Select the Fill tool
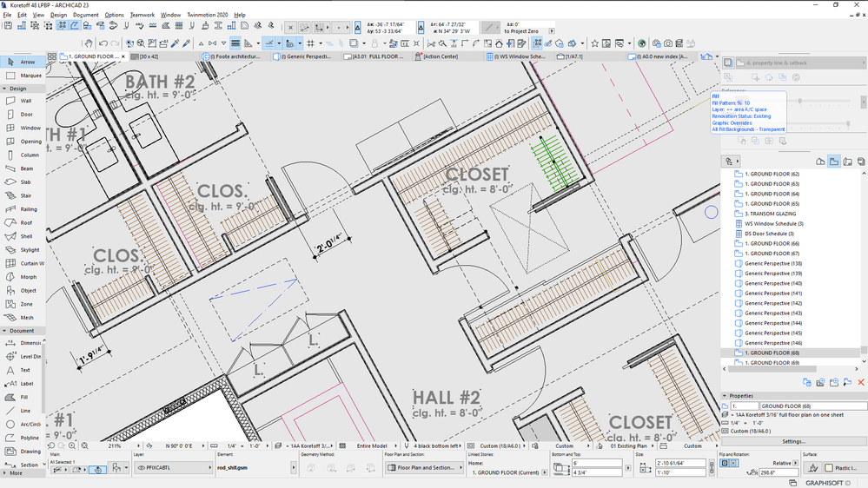Image resolution: width=868 pixels, height=488 pixels. (22, 398)
